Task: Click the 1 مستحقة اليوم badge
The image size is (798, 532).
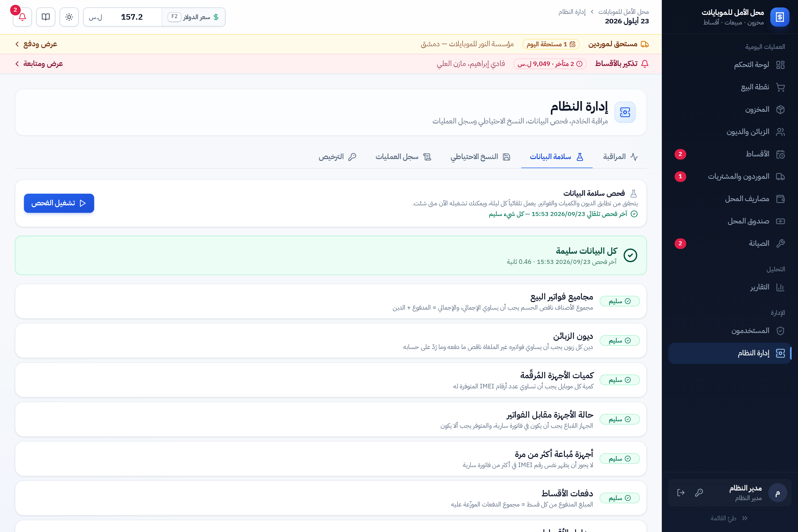Action: coord(551,44)
